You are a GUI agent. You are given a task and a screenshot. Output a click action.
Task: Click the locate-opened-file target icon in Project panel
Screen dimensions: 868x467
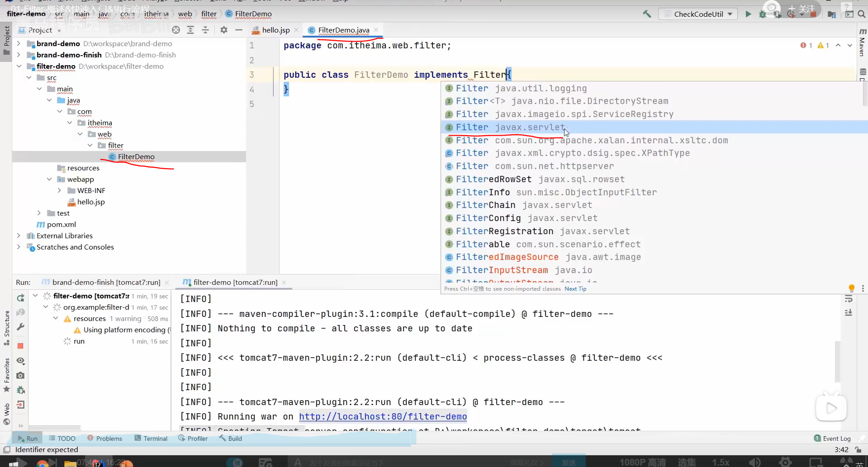coord(176,30)
